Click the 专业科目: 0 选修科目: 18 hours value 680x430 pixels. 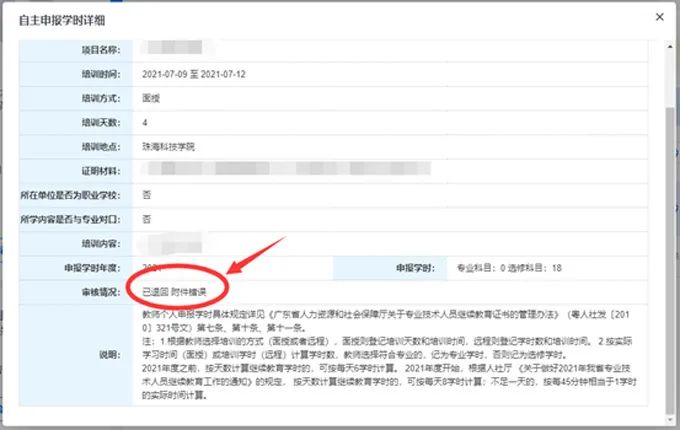[x=509, y=268]
